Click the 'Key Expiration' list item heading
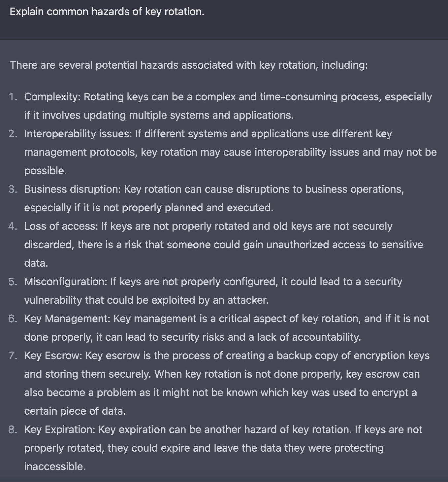448x482 pixels. (60, 430)
